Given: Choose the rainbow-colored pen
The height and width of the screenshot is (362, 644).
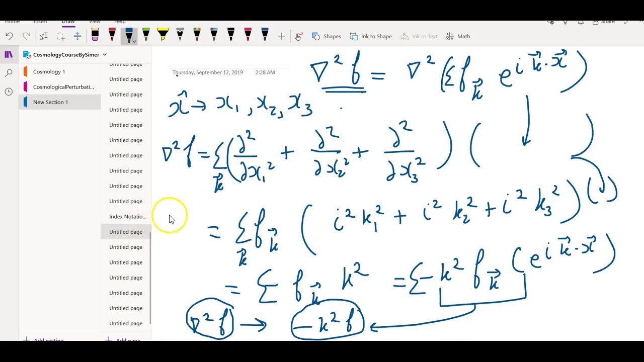Looking at the screenshot, I should [197, 35].
